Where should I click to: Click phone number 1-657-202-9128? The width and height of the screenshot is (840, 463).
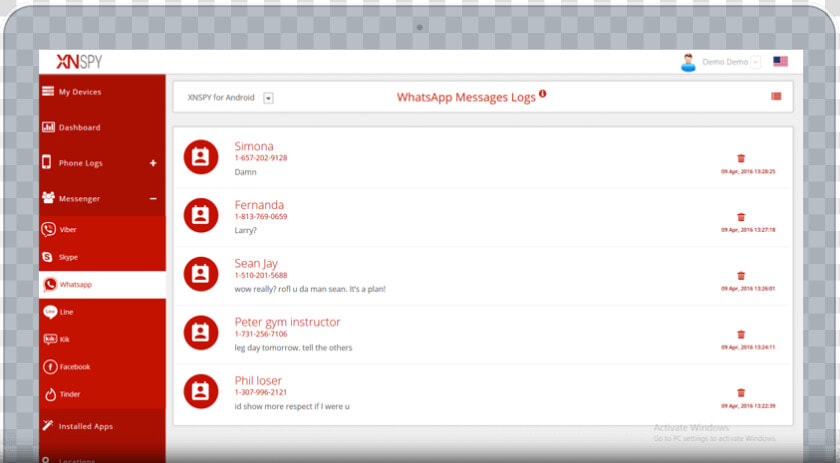[261, 158]
